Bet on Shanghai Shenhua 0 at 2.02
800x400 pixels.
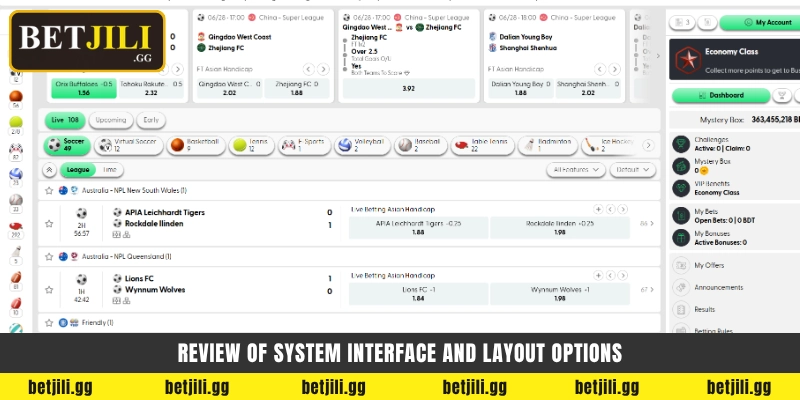pos(588,88)
